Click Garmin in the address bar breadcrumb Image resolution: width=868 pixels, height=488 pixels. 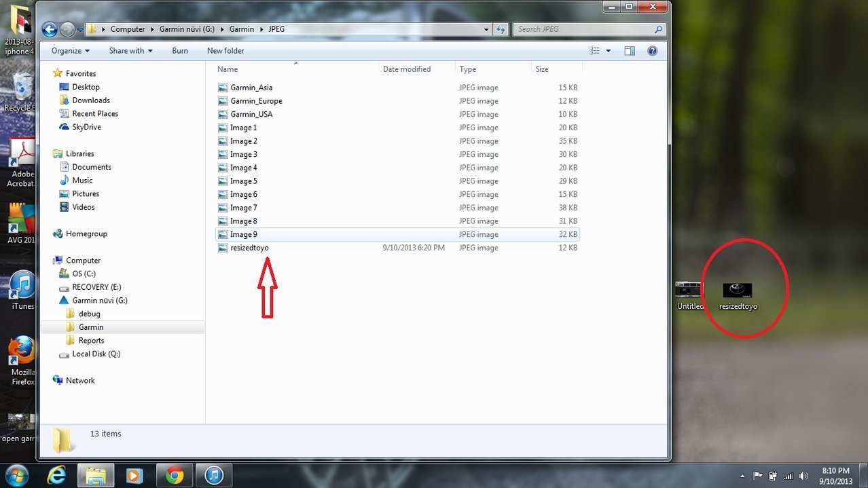[x=242, y=29]
